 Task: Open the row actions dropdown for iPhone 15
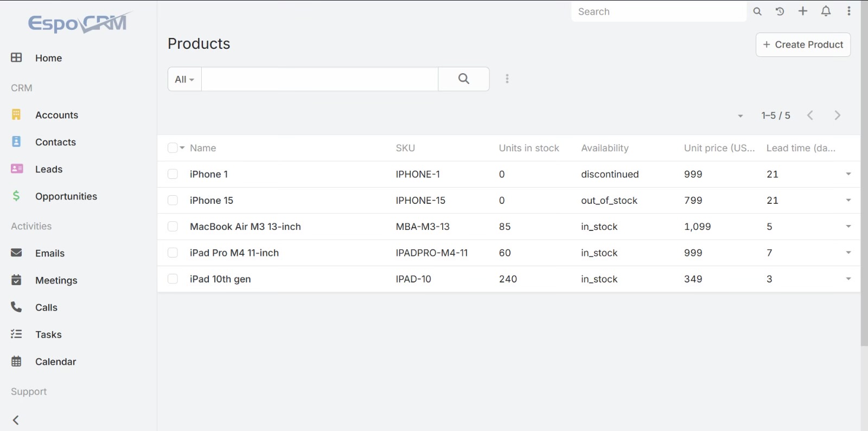[848, 200]
